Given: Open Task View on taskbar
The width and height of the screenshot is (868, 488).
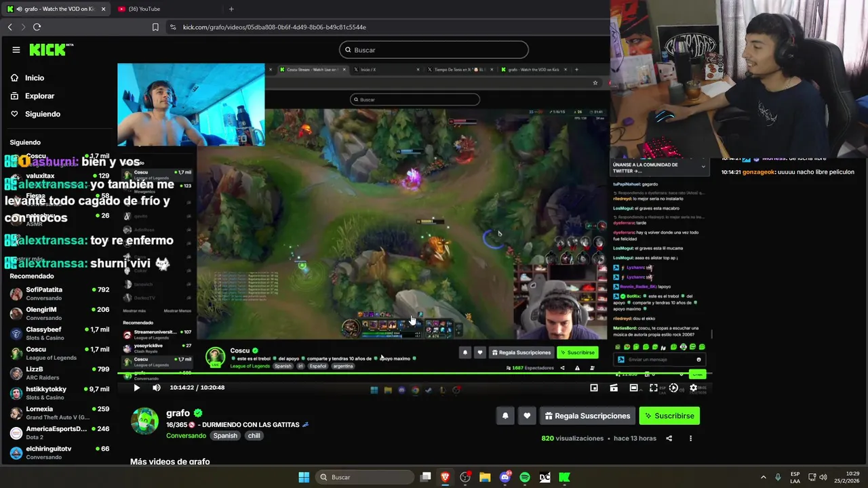Looking at the screenshot, I should (x=425, y=477).
